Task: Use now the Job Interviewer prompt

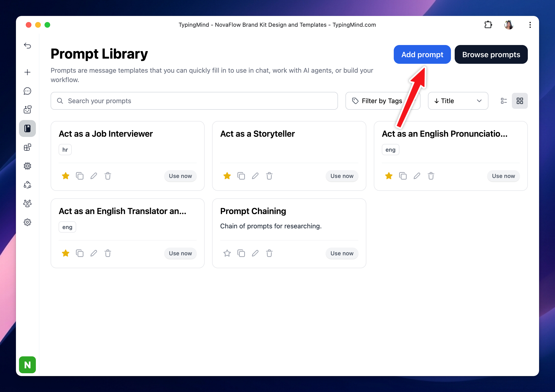Action: tap(180, 176)
